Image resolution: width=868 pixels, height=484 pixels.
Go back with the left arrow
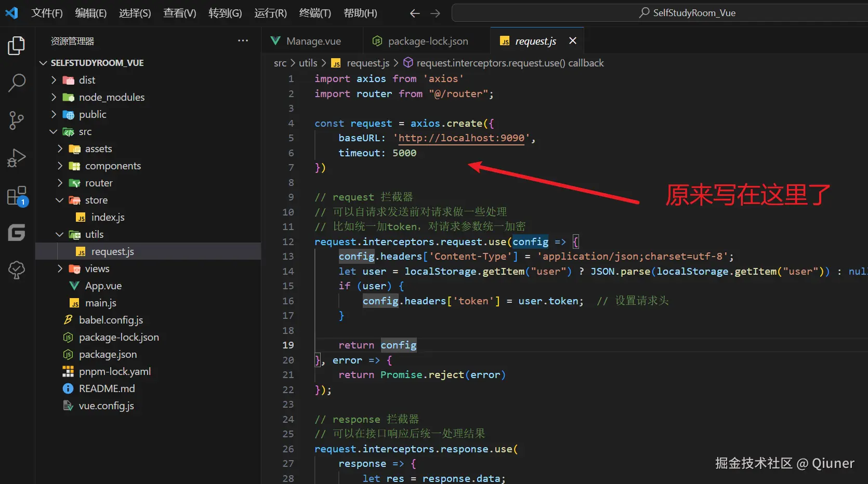click(414, 14)
